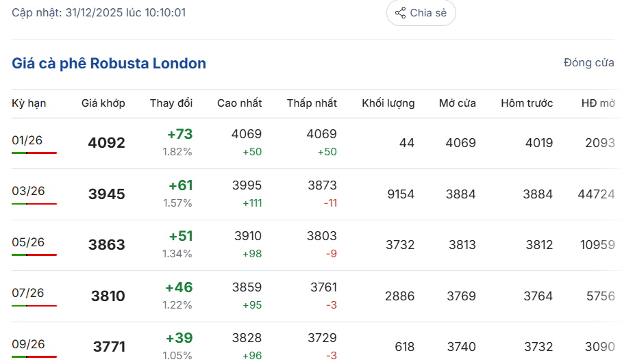Select the 09/26 contract term
The width and height of the screenshot is (622, 364).
28,344
